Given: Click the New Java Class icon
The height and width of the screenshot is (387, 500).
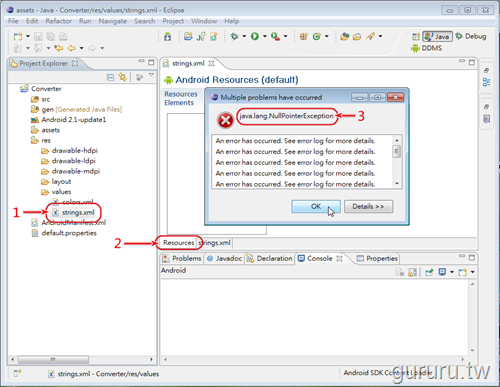Looking at the screenshot, I should [x=316, y=36].
